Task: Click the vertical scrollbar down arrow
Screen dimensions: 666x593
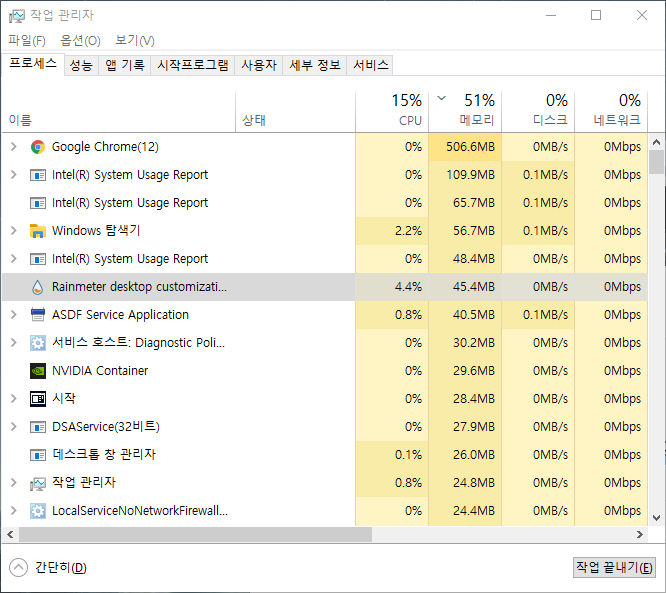Action: 657,518
